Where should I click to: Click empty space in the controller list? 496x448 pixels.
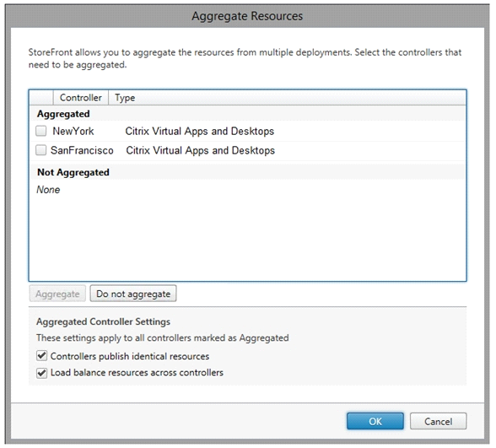pos(247,237)
